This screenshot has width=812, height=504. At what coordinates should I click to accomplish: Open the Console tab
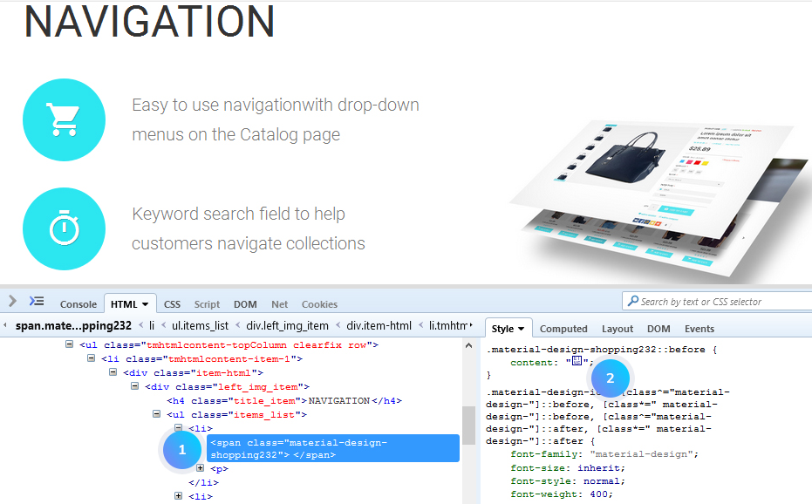point(78,304)
